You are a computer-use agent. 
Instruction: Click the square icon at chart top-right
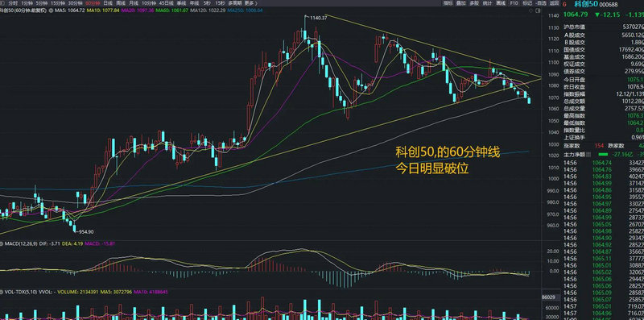coord(538,10)
